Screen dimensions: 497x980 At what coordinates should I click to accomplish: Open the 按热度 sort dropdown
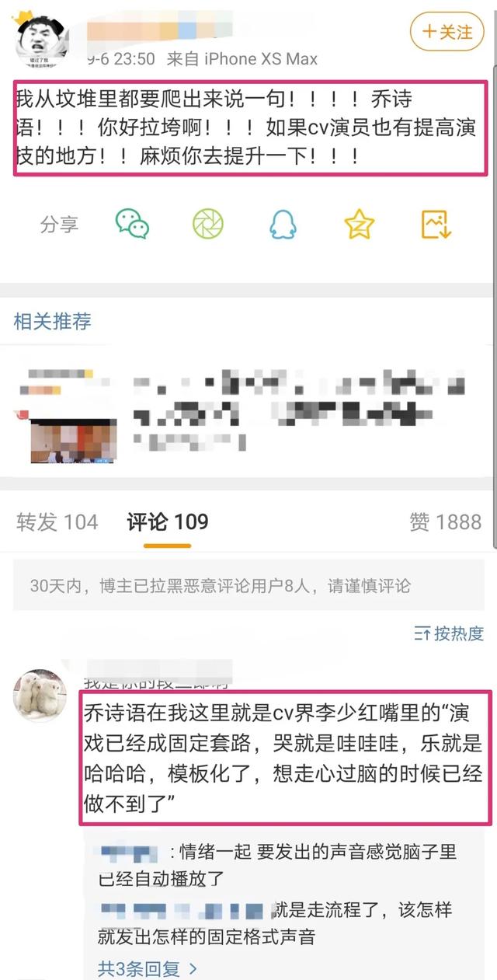tap(449, 633)
